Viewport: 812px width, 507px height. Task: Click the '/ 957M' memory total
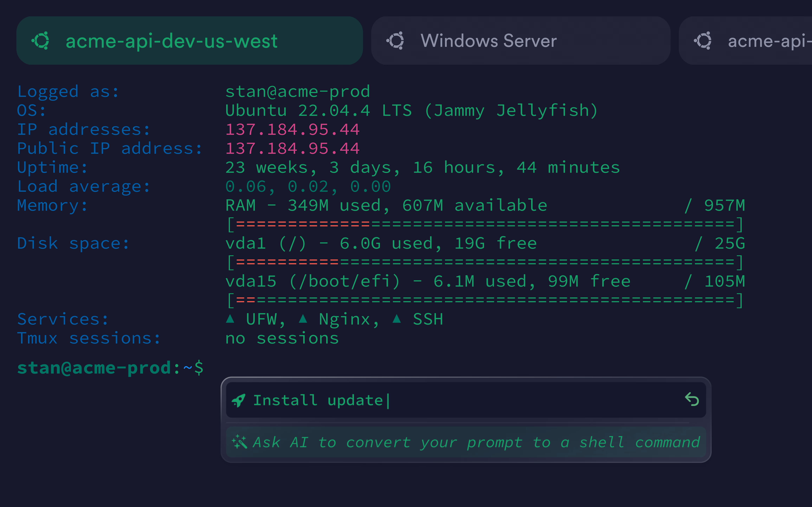tap(714, 205)
